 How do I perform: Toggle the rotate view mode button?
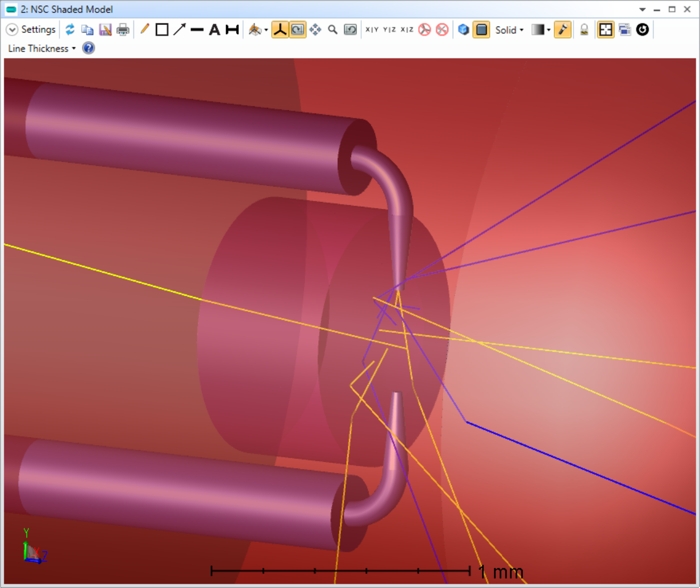(x=298, y=30)
